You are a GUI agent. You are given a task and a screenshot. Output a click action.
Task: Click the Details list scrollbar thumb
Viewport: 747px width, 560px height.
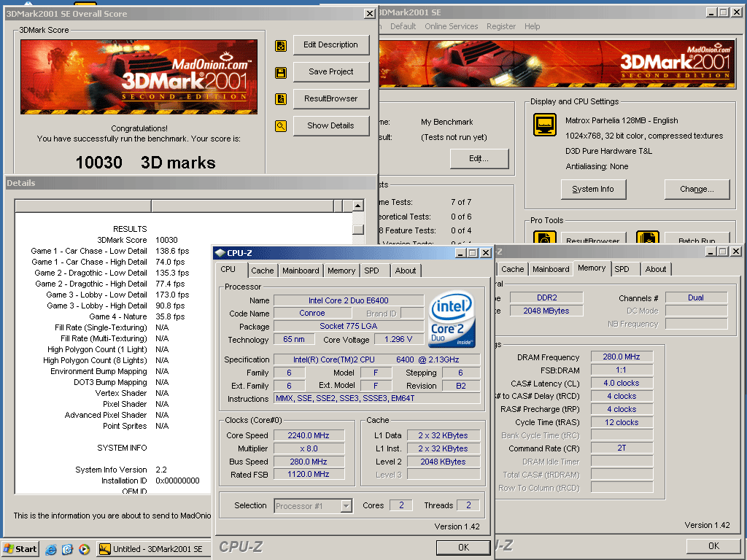[358, 229]
